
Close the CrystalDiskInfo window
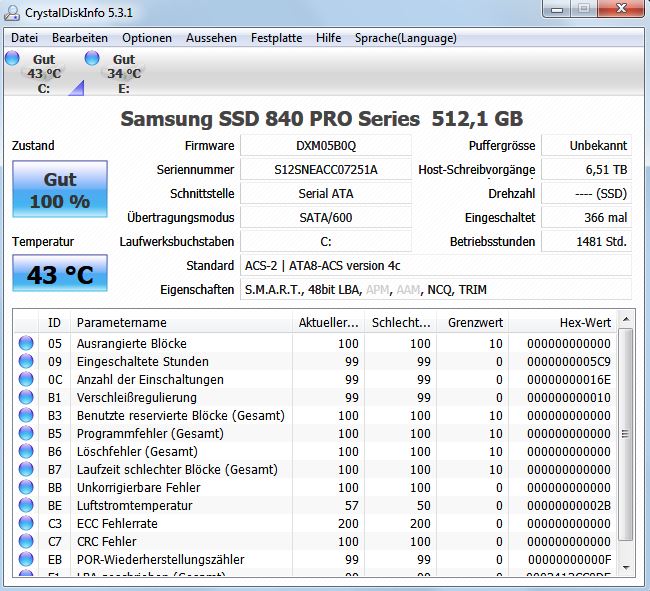pyautogui.click(x=621, y=9)
